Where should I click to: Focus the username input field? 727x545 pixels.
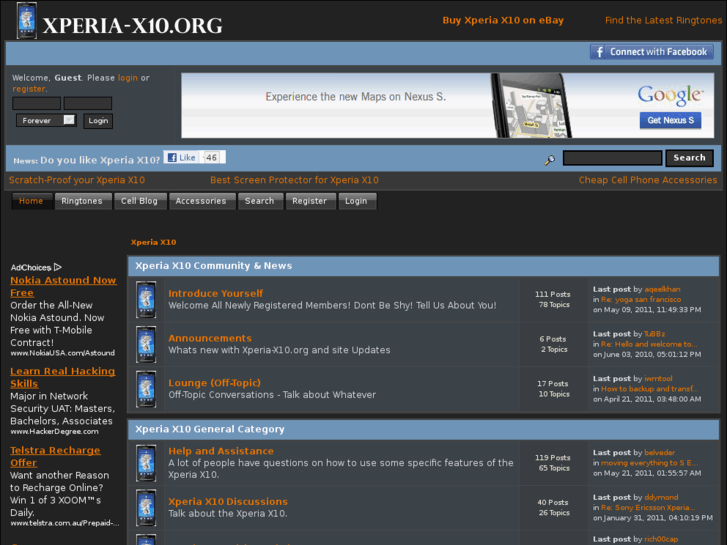[x=37, y=103]
